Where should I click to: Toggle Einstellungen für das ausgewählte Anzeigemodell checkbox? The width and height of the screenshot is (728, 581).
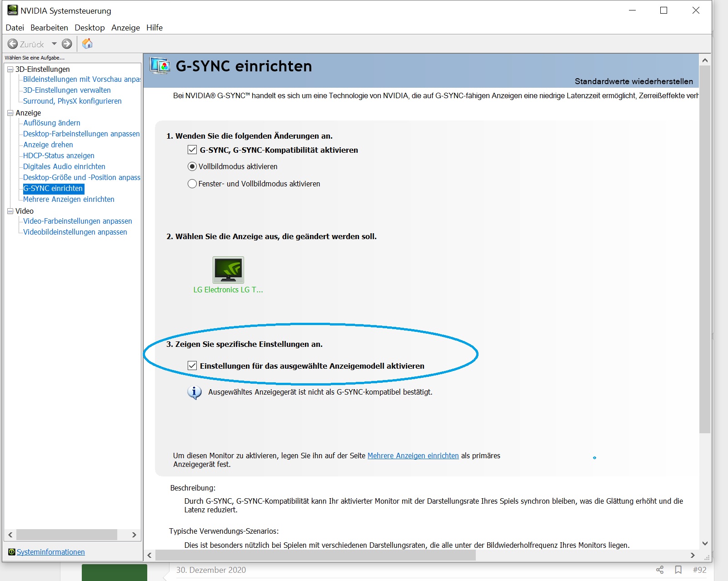coord(192,366)
